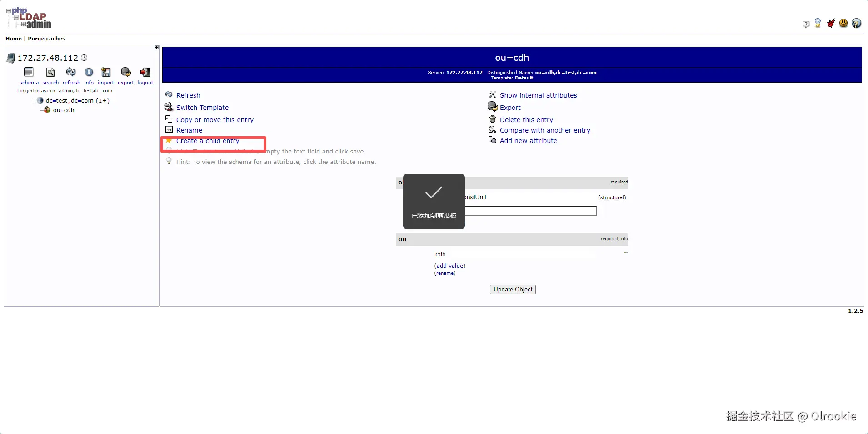Click the cdh value field
868x434 pixels.
(x=515, y=254)
